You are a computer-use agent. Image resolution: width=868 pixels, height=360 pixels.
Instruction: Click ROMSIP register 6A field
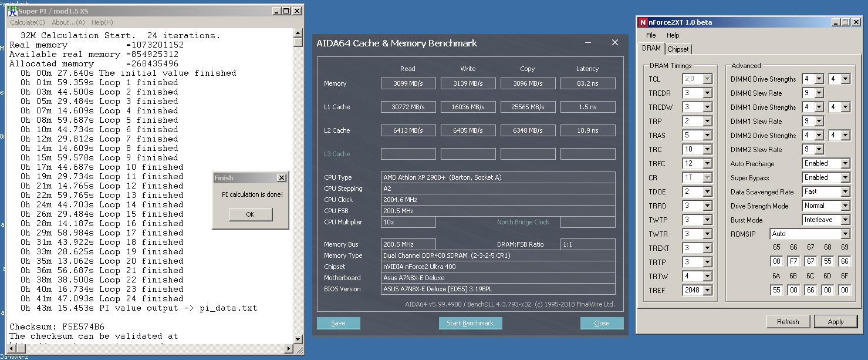776,290
